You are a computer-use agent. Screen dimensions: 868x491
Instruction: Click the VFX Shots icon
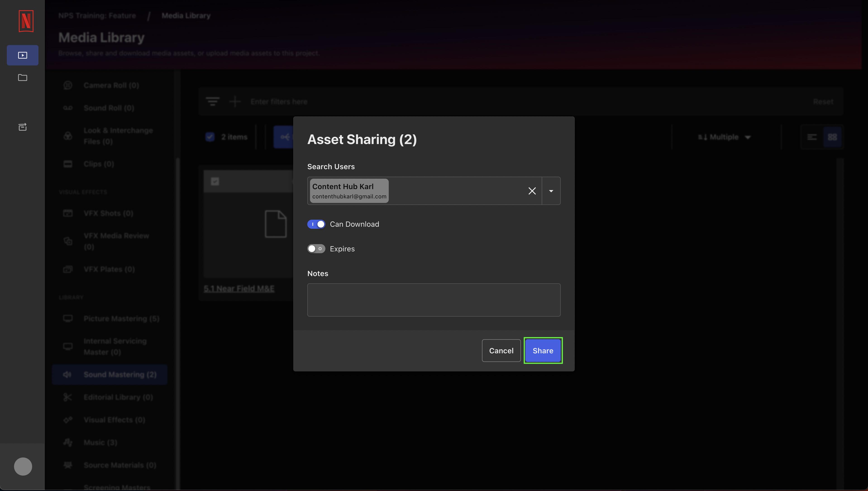click(68, 213)
